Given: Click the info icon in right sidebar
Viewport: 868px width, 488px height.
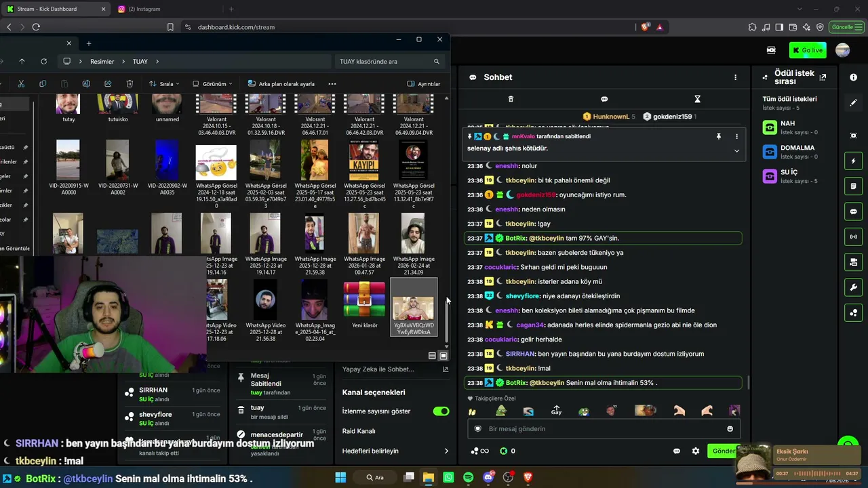Looking at the screenshot, I should point(854,77).
